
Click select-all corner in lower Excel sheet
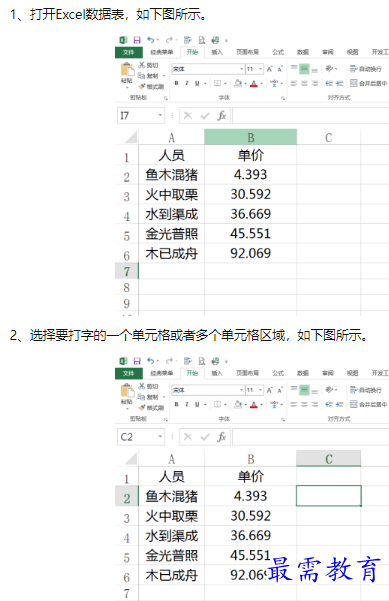131,458
